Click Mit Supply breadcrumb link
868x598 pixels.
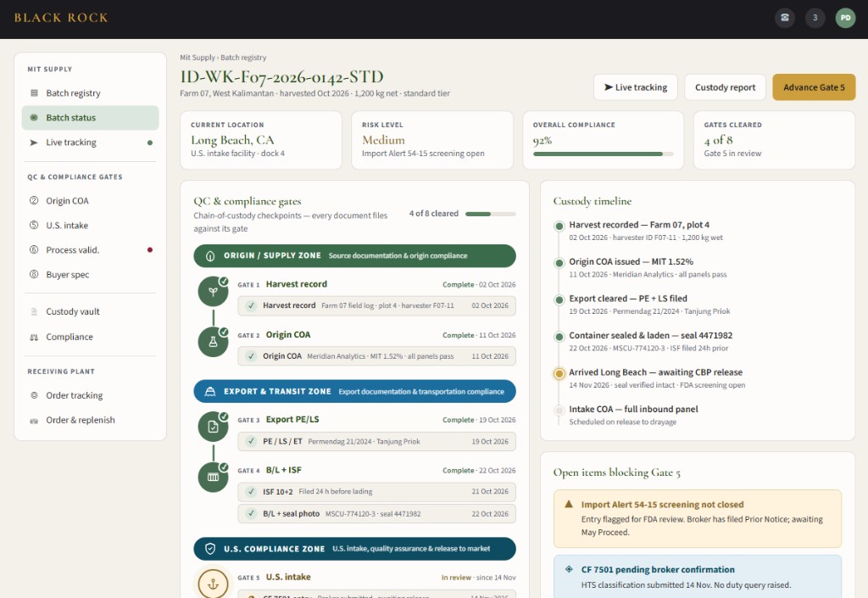pyautogui.click(x=197, y=58)
